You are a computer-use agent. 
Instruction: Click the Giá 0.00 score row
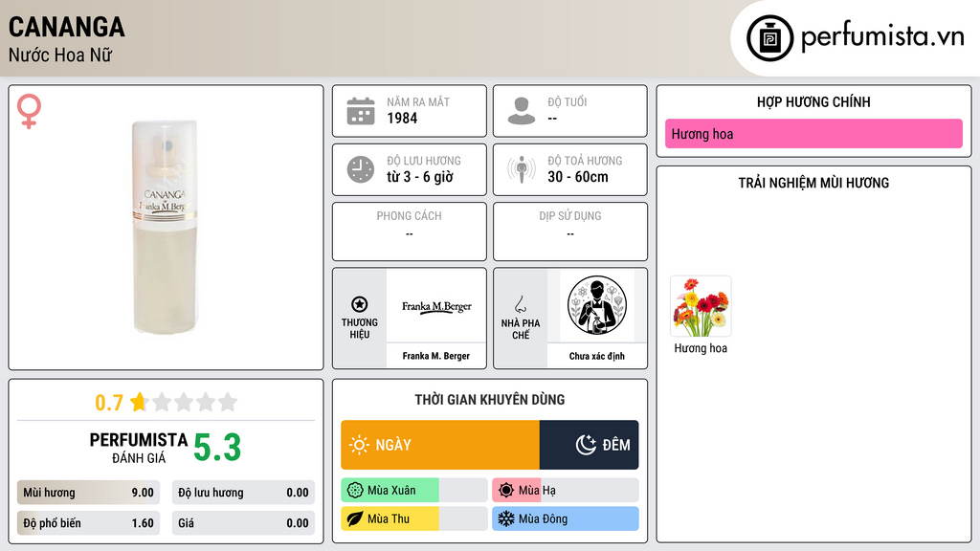pos(243,523)
